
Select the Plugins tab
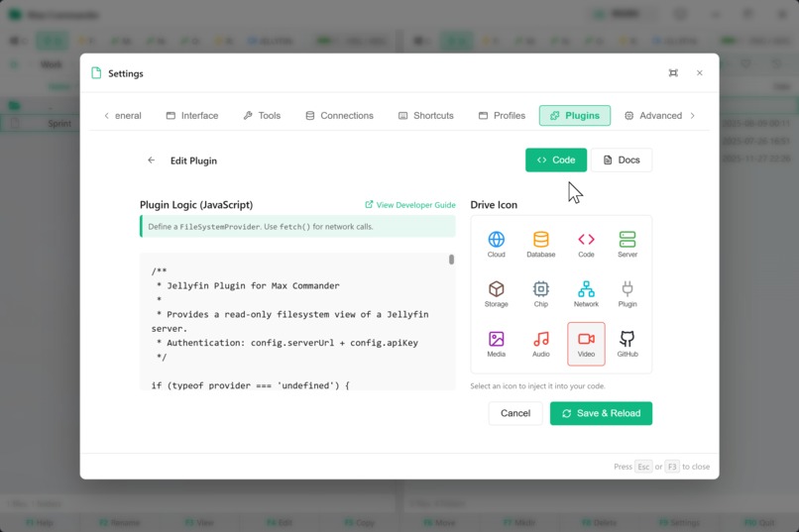[x=575, y=116]
